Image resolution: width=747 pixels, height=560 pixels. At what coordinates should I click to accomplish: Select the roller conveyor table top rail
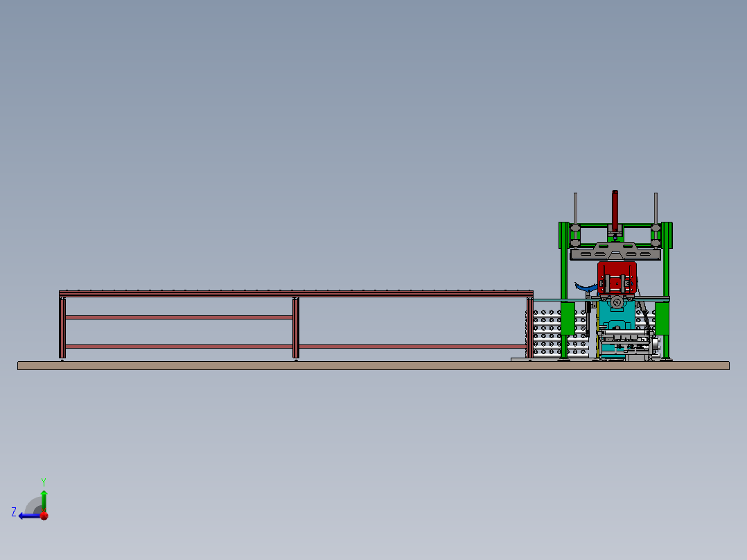pyautogui.click(x=296, y=294)
